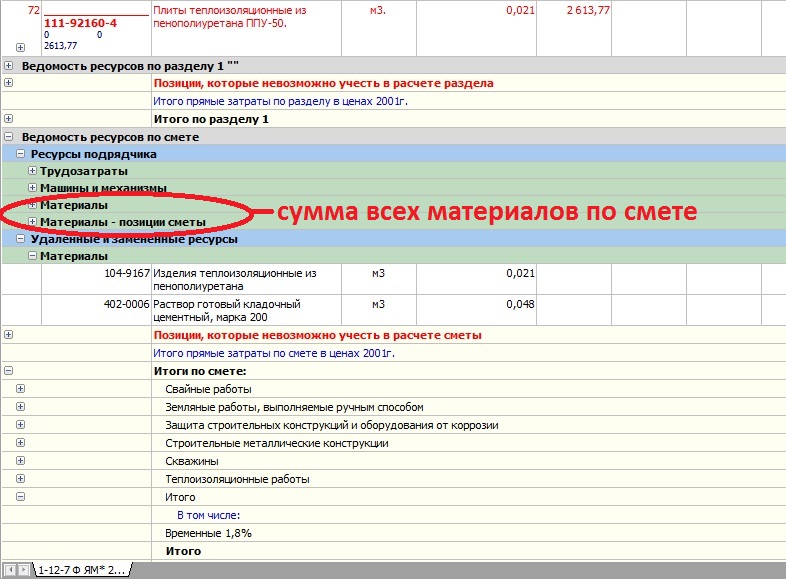Expand 'Позиции, которые невозможно учесть в расчете раздела'
The height and width of the screenshot is (579, 786).
click(x=9, y=83)
